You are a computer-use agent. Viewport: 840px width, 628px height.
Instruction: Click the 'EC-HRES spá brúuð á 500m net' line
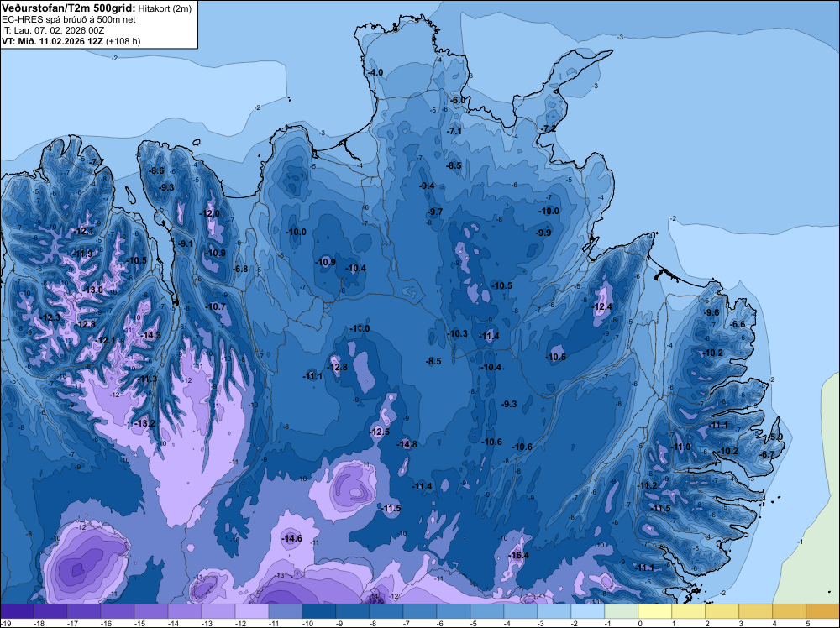click(69, 19)
